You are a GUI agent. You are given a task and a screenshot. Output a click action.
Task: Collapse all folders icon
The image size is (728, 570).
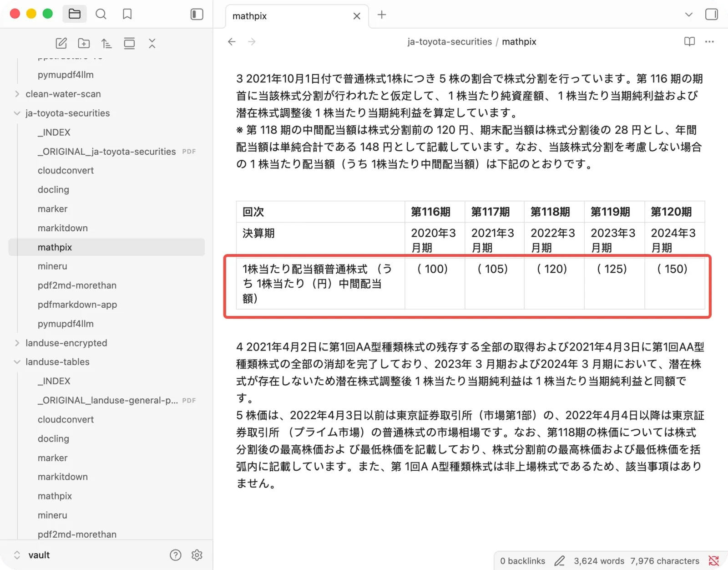(x=152, y=43)
